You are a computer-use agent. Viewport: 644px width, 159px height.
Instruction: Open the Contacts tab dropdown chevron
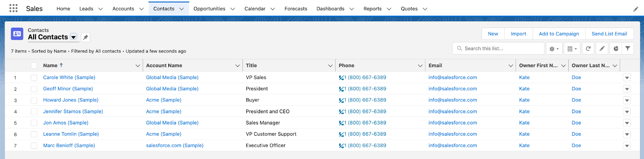click(x=182, y=9)
